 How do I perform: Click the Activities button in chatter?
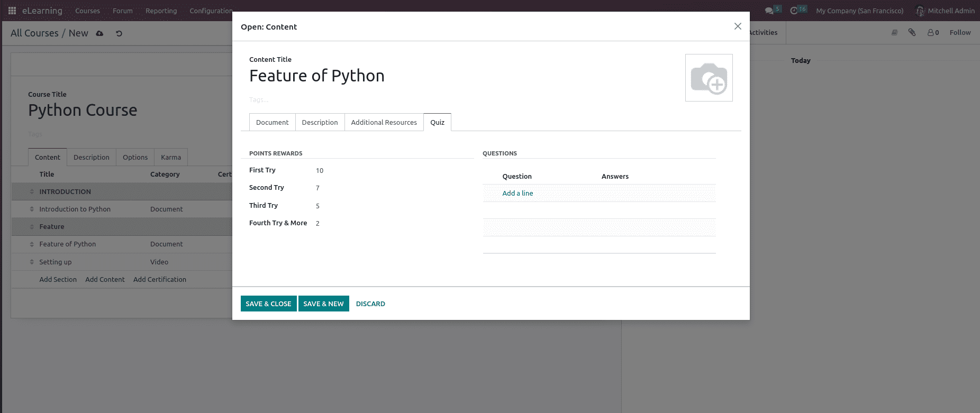click(764, 32)
